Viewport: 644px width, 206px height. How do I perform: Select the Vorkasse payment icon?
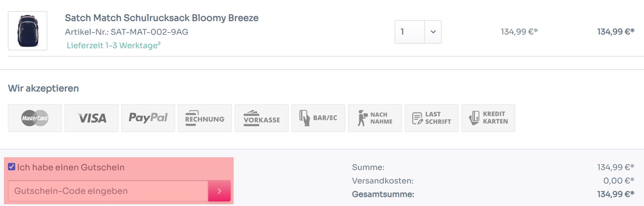click(x=262, y=118)
